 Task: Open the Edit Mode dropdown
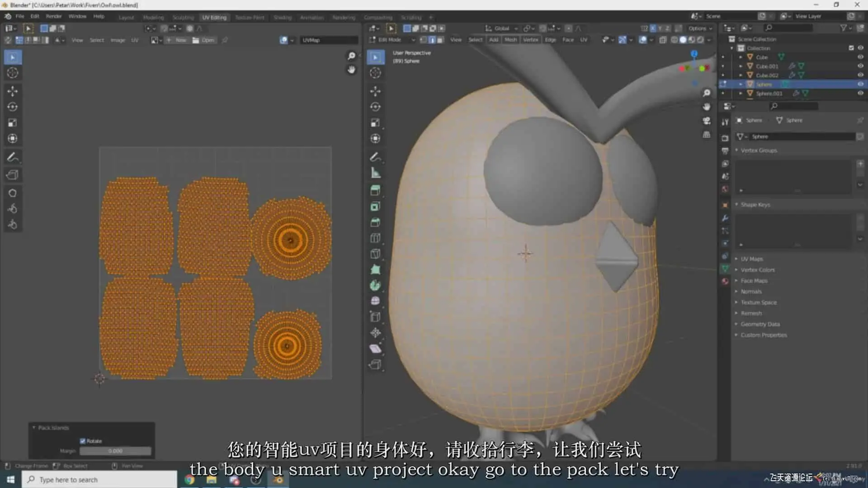pyautogui.click(x=392, y=40)
